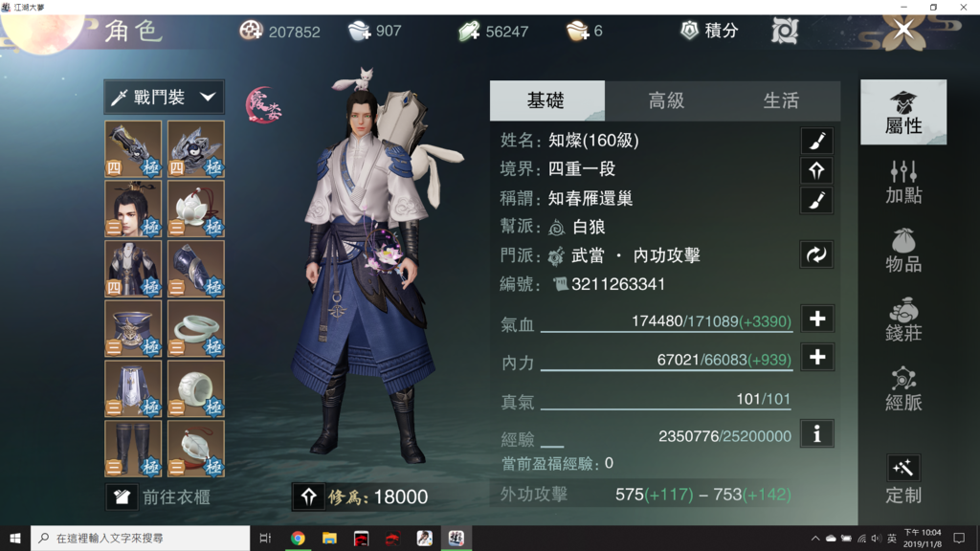Open the 積分 points shield button
980x551 pixels.
click(709, 30)
